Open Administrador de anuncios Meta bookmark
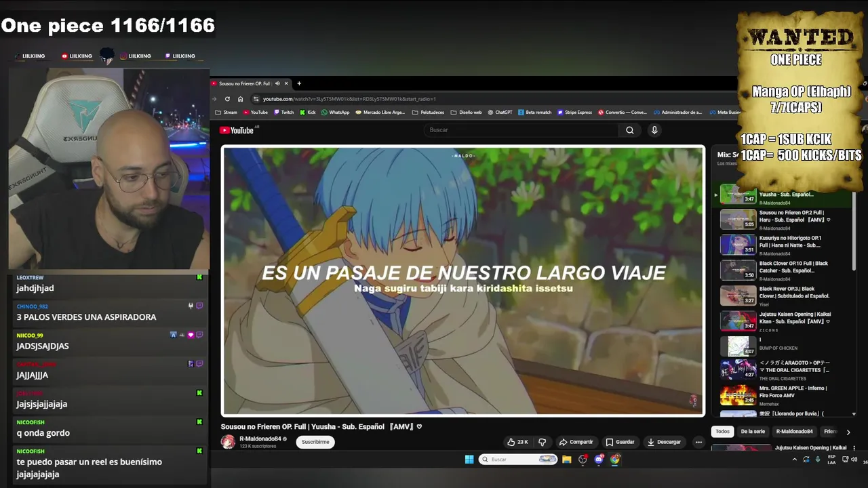Screen dimensions: 868x488 click(678, 113)
